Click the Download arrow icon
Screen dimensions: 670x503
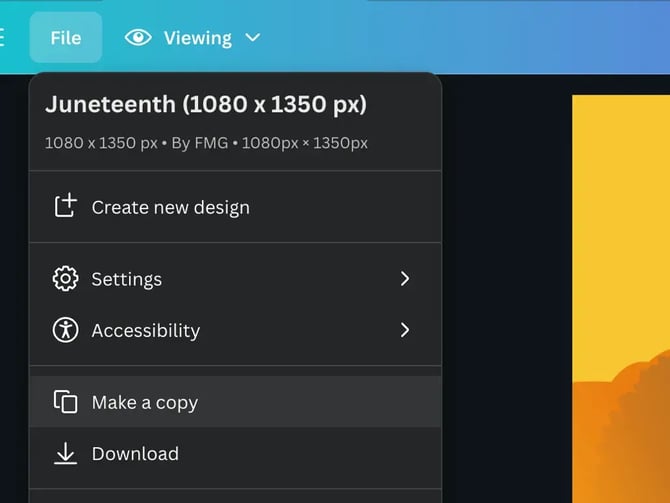point(65,454)
